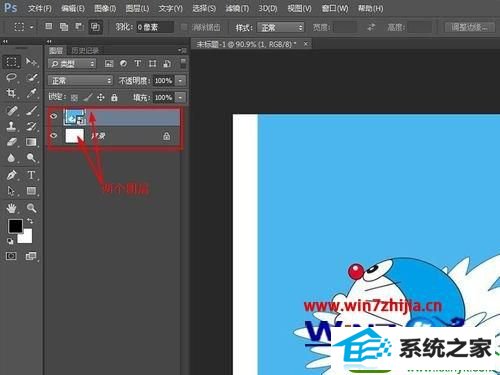
Task: Filter layers by adjustment layers
Action: point(123,63)
